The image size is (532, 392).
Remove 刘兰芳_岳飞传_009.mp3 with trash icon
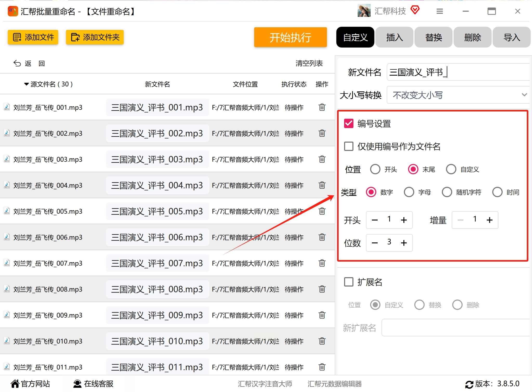click(322, 315)
